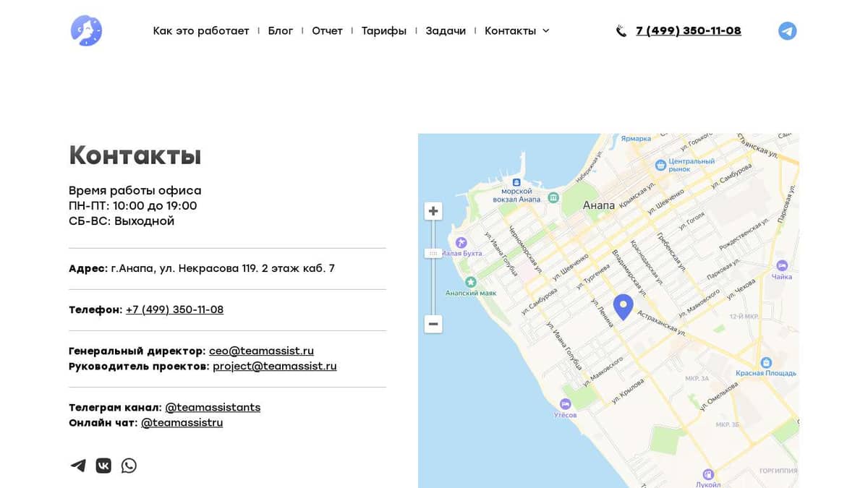Email the director via ceo@teamassist.ru link
This screenshot has width=868, height=488.
(x=261, y=351)
